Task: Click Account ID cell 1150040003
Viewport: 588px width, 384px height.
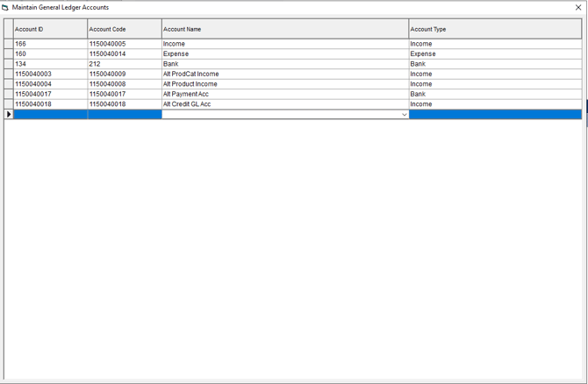Action: tap(50, 75)
